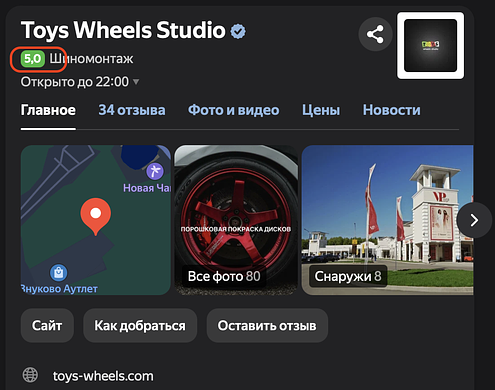
Task: Select the Главное tab
Action: [48, 110]
